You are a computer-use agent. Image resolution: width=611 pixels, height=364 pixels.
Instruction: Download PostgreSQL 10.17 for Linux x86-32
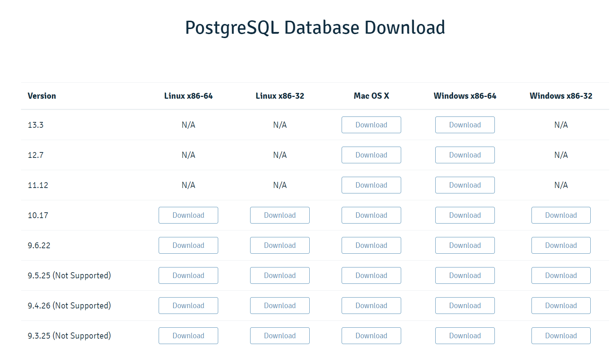point(280,215)
